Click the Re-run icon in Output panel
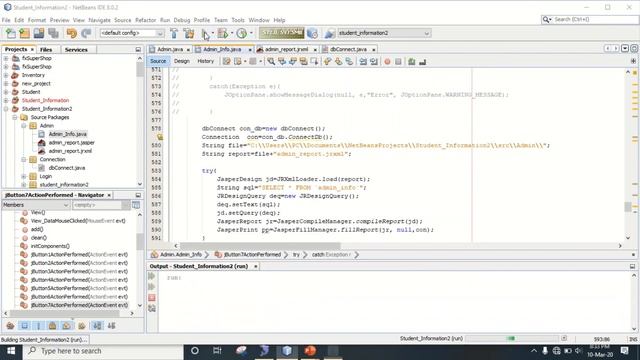 click(x=152, y=276)
